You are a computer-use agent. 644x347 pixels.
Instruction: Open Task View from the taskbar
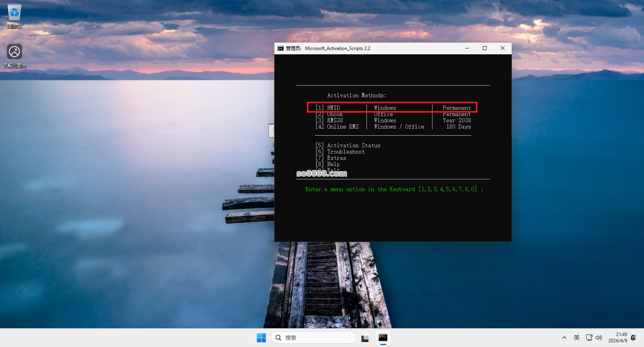[x=365, y=338]
